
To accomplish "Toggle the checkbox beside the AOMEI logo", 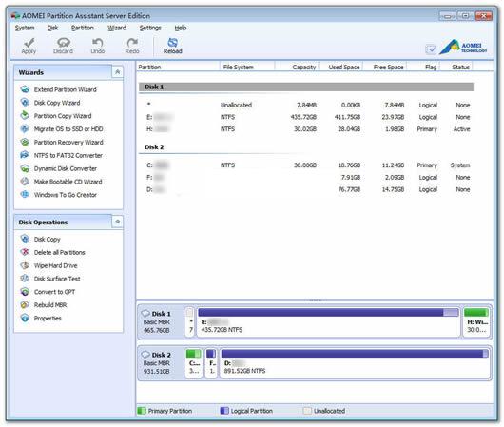I will 431,49.
